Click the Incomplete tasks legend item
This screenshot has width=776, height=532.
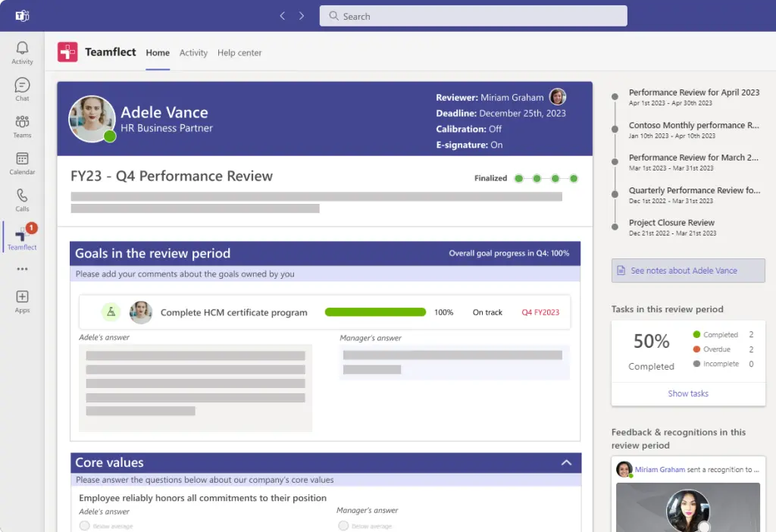(721, 363)
